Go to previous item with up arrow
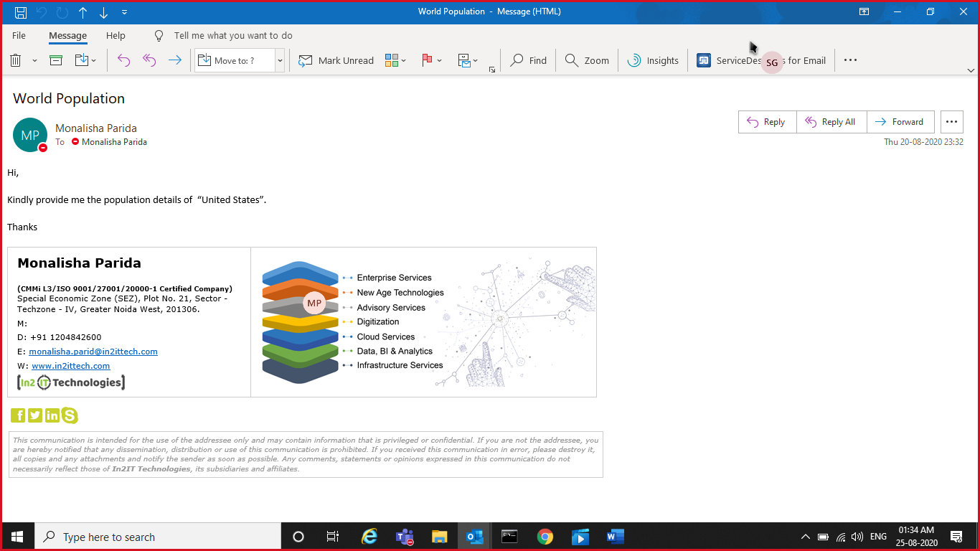 83,12
